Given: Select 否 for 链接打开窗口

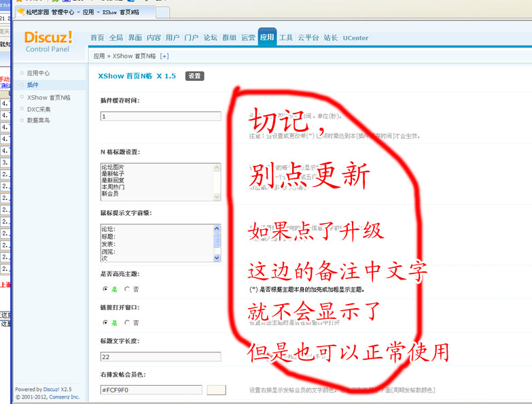Looking at the screenshot, I should point(127,323).
